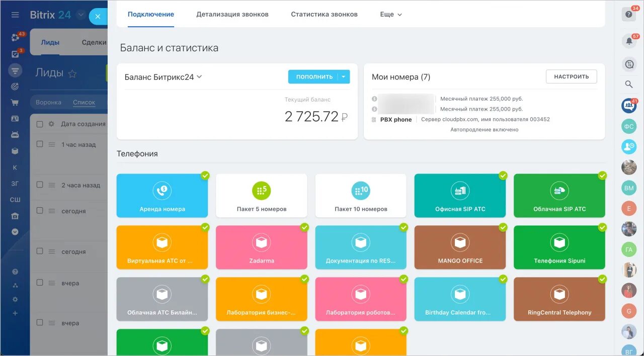Open the Лаборатория бизнес-... tile
The width and height of the screenshot is (644, 356).
pyautogui.click(x=262, y=299)
